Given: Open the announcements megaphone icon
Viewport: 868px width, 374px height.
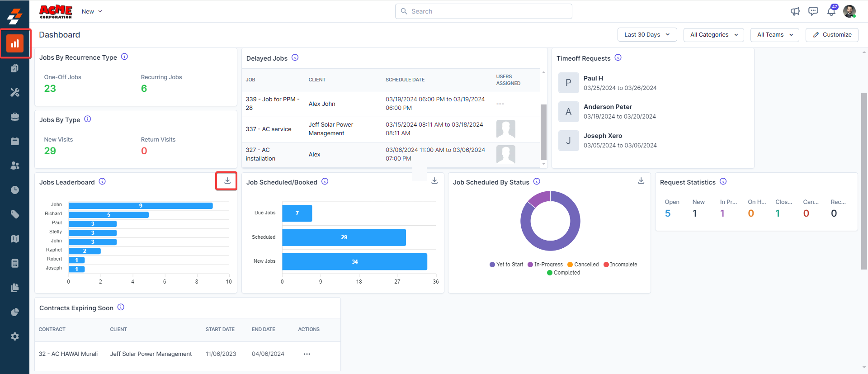Looking at the screenshot, I should (795, 11).
